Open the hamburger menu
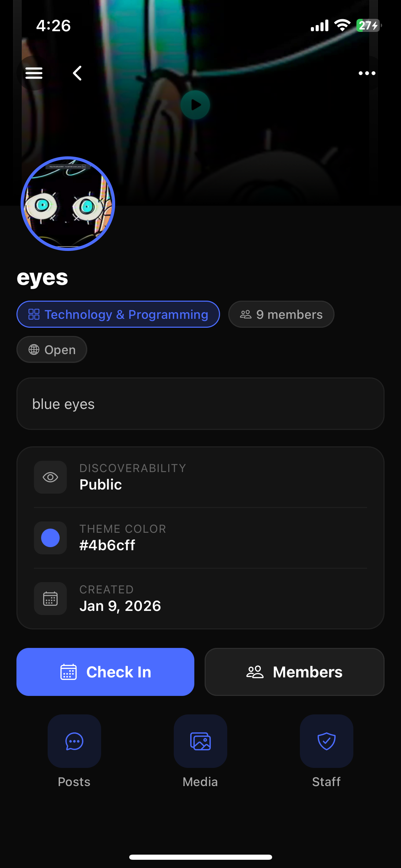 click(34, 73)
